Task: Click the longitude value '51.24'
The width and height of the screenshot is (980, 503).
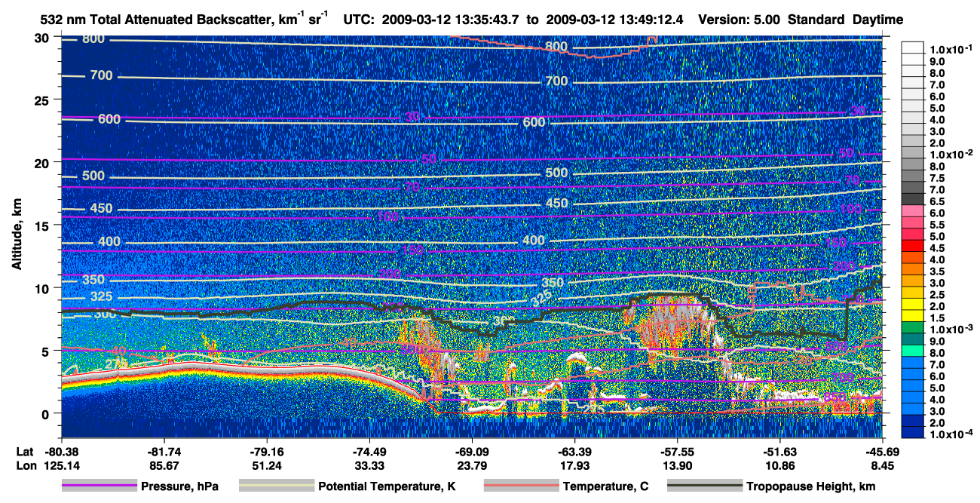Action: [x=267, y=465]
